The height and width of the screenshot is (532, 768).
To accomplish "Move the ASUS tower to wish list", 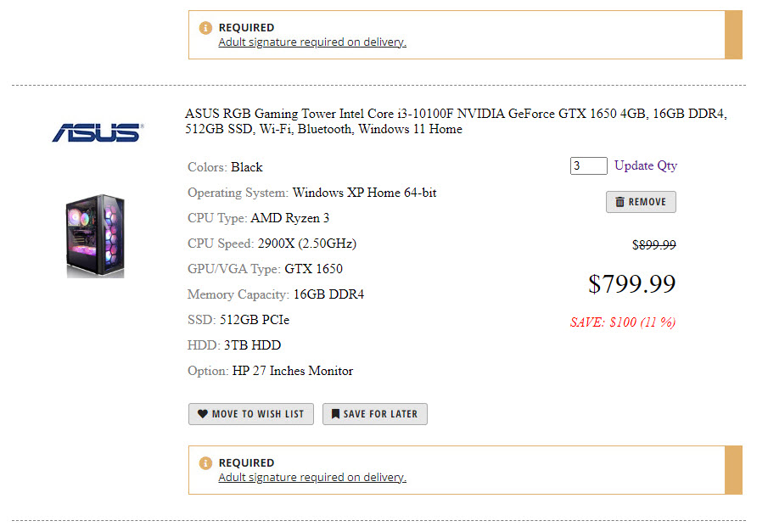I will [251, 414].
